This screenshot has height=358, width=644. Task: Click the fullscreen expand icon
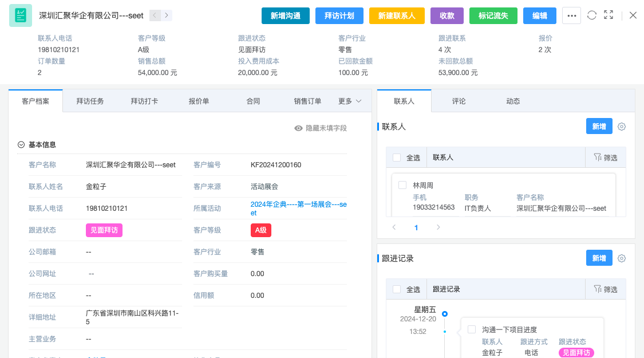coord(609,15)
